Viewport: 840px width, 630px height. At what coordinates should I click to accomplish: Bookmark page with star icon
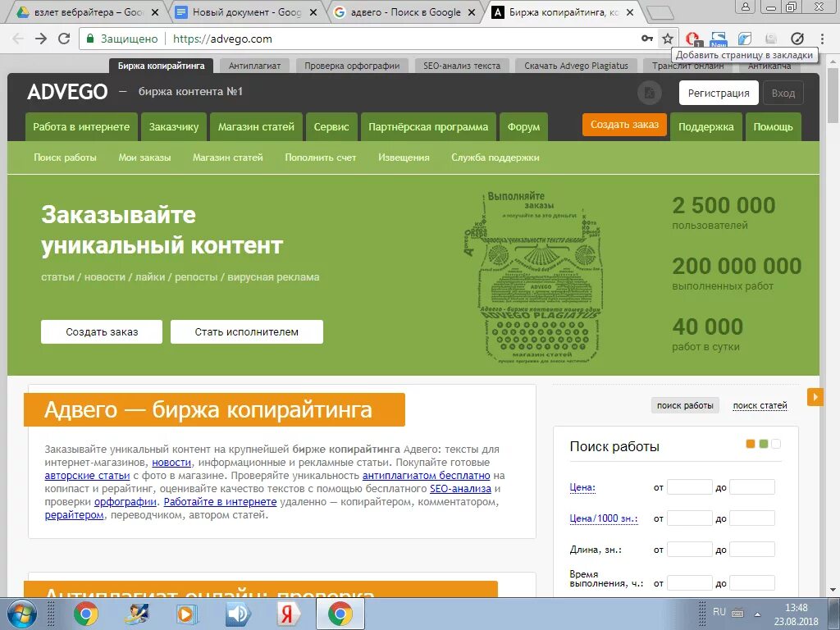click(668, 39)
